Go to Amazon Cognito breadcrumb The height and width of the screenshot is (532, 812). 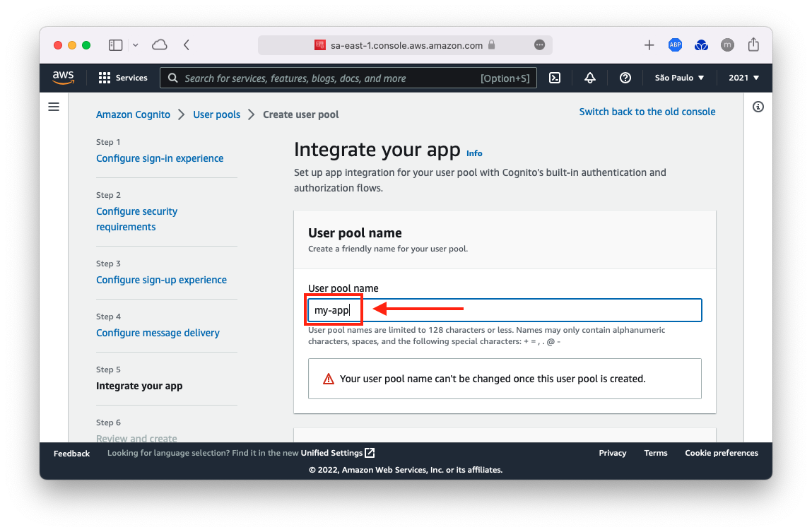[133, 114]
